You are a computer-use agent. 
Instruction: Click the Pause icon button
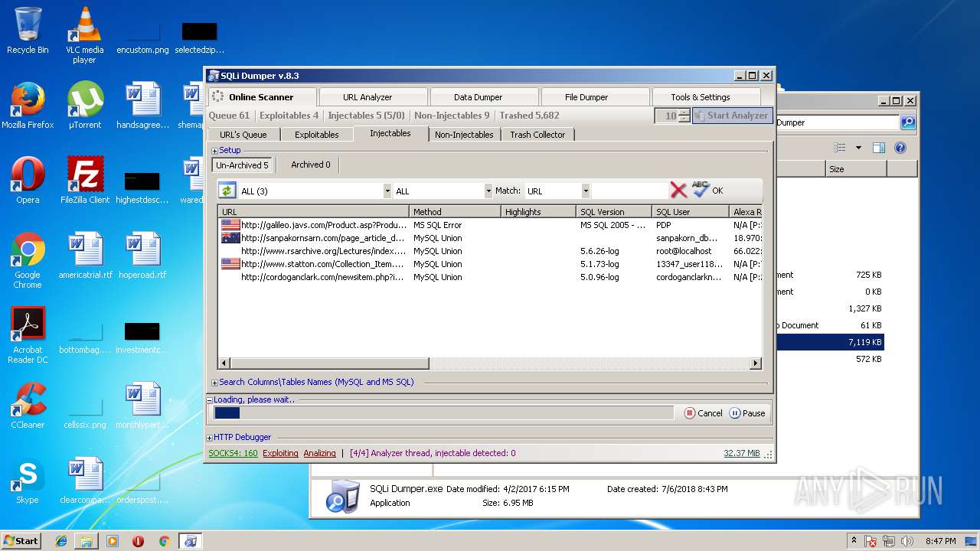point(735,413)
